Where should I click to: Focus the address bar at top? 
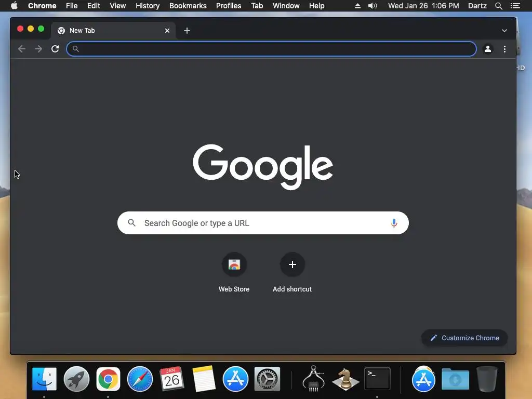pos(271,49)
